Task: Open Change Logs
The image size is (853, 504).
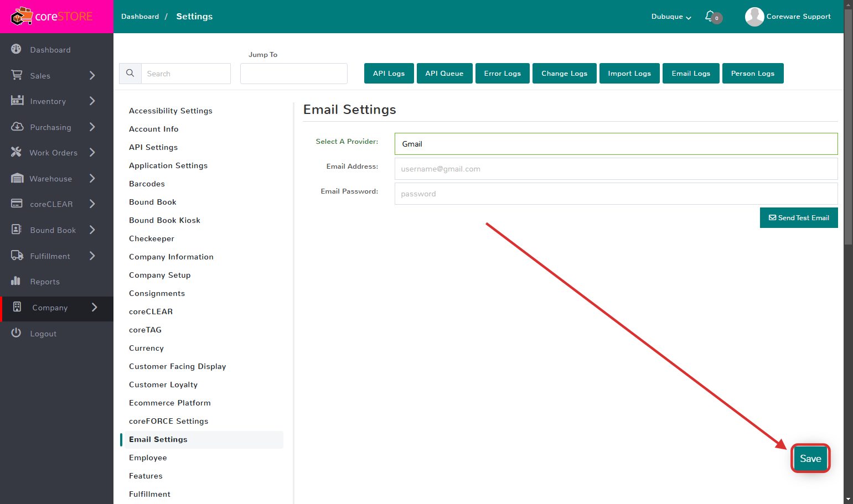Action: click(x=565, y=73)
